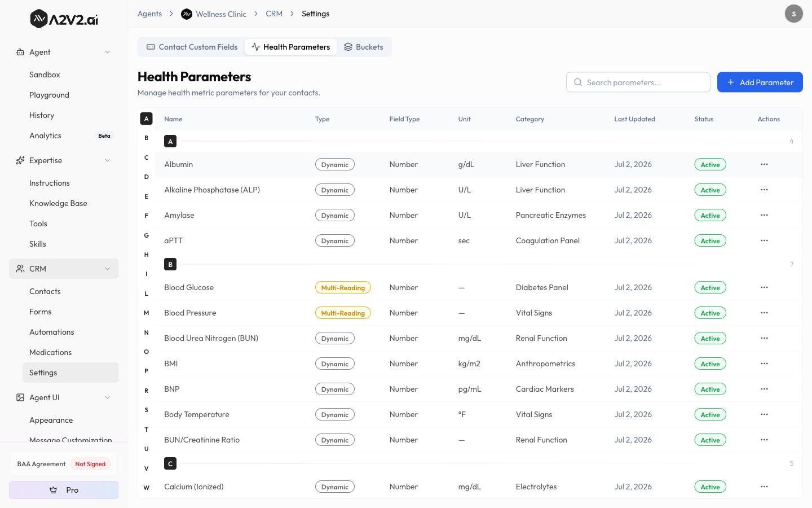Click the crown icon on Pro button
The height and width of the screenshot is (508, 812).
(54, 490)
